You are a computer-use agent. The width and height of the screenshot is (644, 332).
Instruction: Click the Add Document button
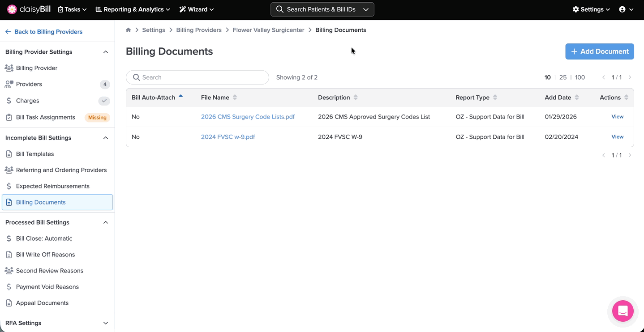click(599, 51)
